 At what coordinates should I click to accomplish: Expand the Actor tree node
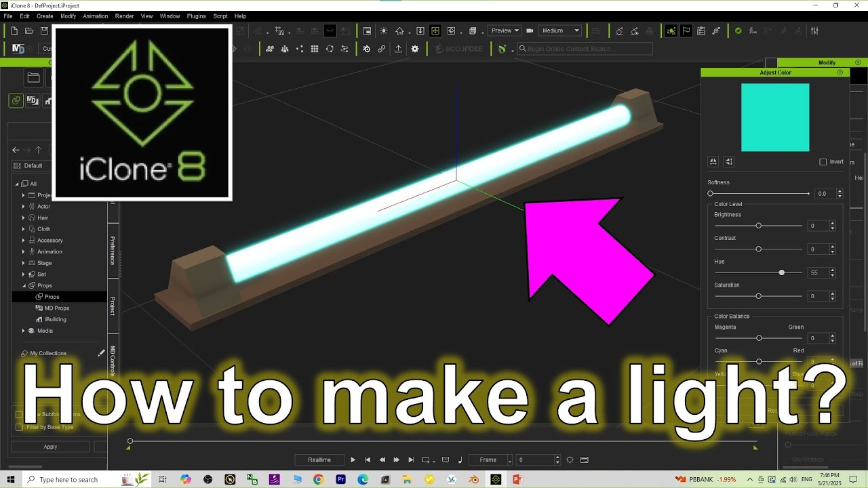(x=24, y=206)
